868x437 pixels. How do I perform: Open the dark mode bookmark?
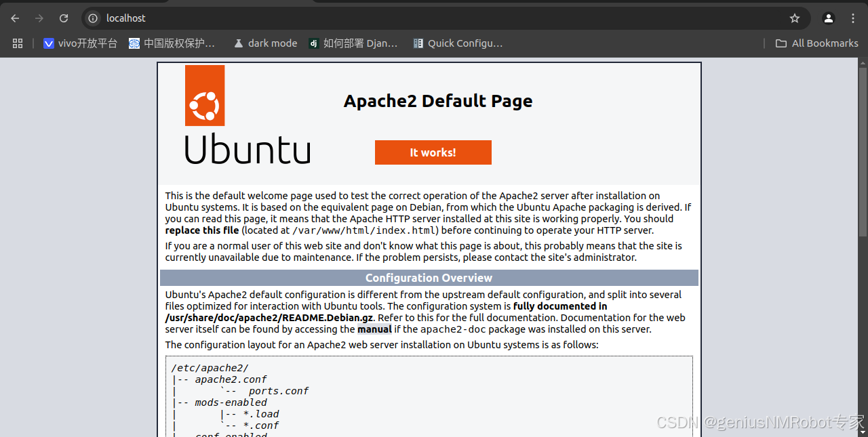click(264, 43)
